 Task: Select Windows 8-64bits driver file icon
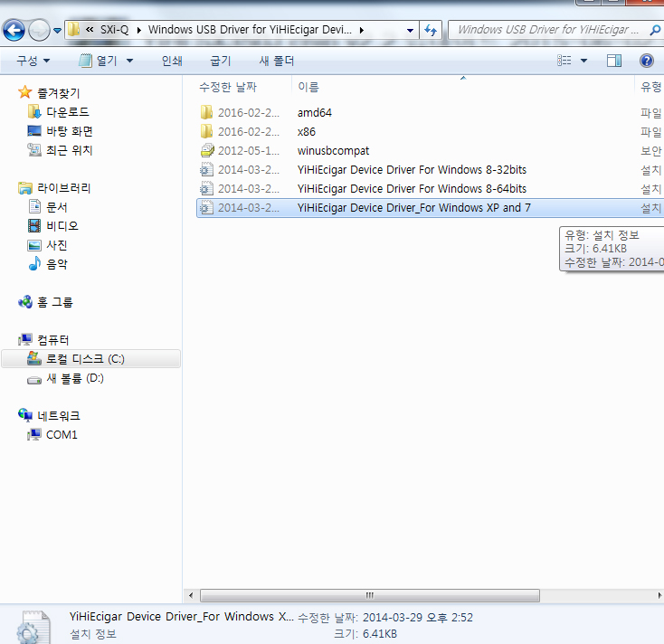pos(206,188)
